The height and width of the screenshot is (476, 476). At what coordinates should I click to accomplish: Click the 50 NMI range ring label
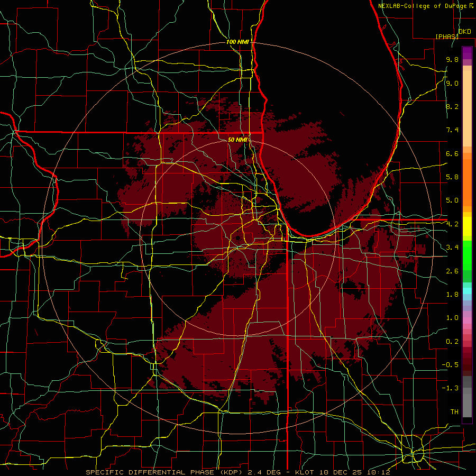coord(237,140)
